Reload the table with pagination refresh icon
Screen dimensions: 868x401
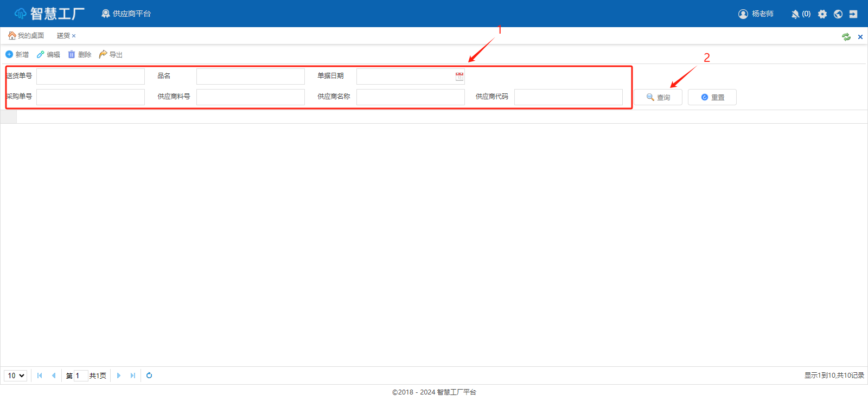pos(149,375)
